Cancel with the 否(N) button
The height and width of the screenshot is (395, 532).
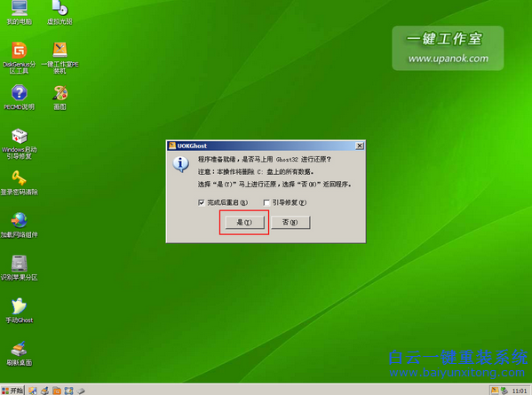click(290, 223)
